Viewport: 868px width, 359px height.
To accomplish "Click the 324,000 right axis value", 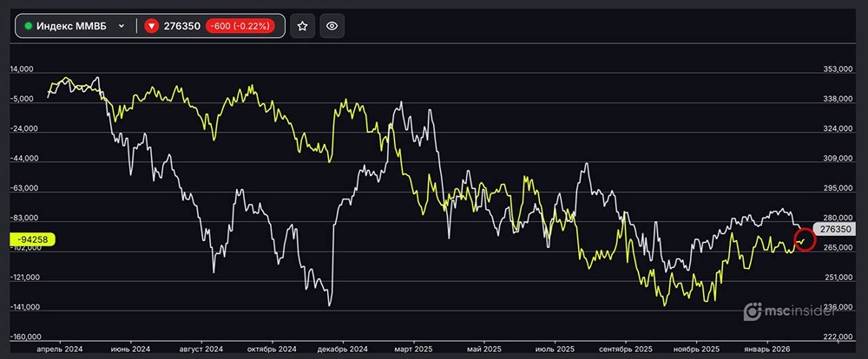I will coord(838,129).
